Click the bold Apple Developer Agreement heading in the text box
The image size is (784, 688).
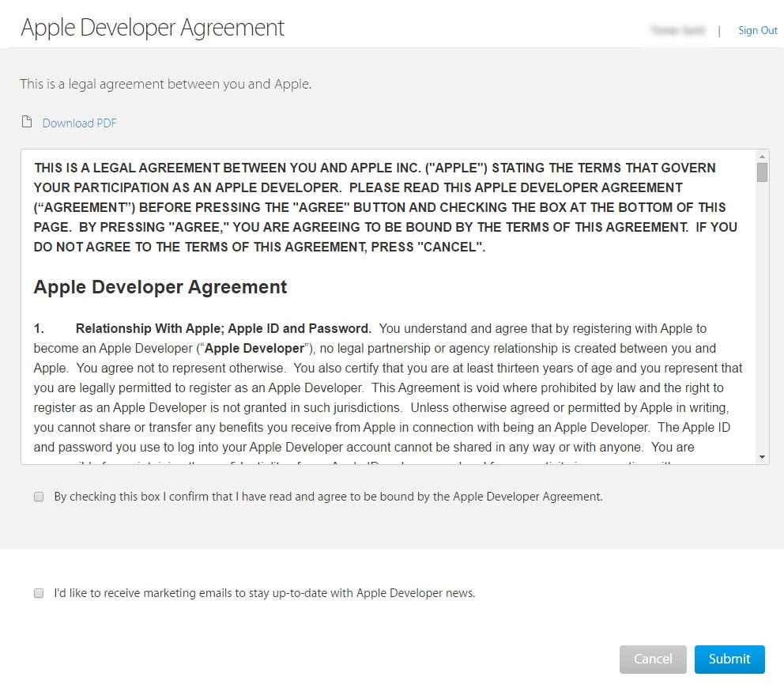click(x=160, y=287)
